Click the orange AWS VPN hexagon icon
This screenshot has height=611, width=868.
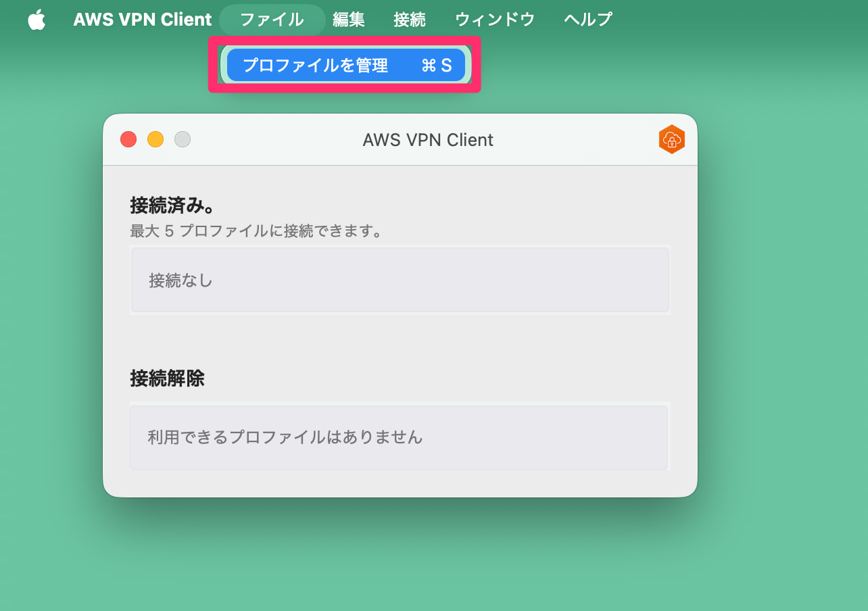pos(671,139)
